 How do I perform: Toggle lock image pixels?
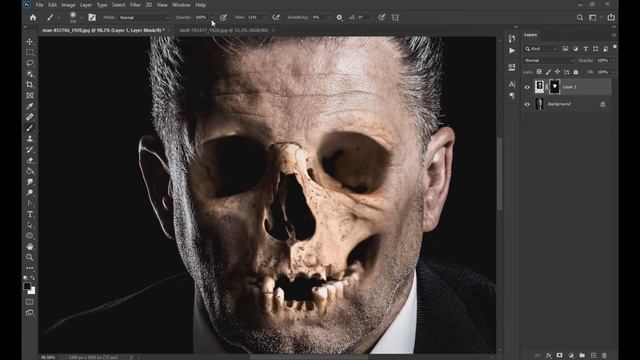tap(548, 72)
